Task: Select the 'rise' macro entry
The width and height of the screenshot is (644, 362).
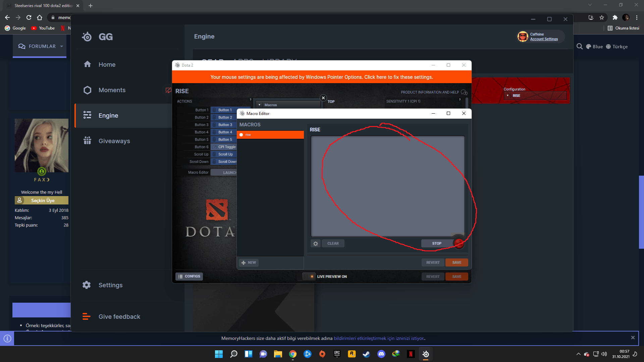Action: 270,135
